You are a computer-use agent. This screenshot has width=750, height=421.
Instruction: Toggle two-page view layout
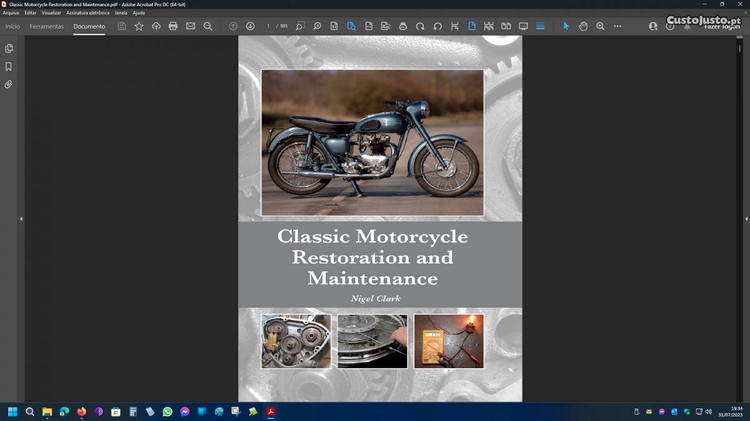coord(506,26)
